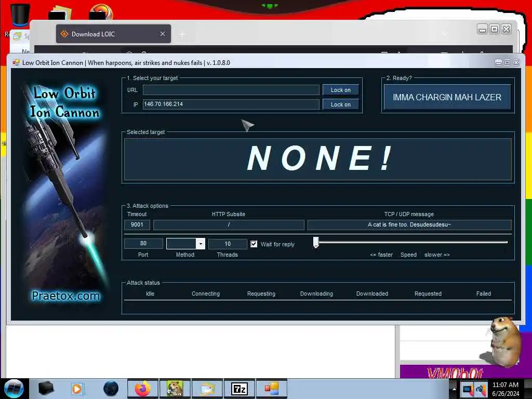Click the URL target input field

click(x=231, y=90)
